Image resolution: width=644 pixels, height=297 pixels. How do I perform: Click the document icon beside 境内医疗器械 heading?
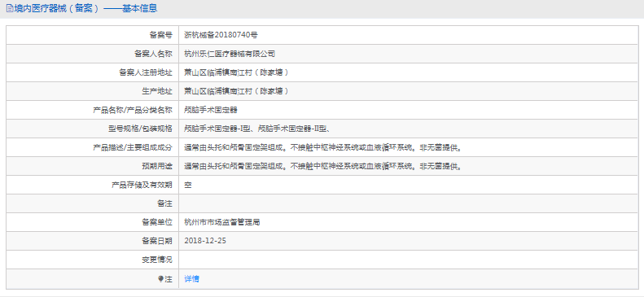tap(9, 8)
